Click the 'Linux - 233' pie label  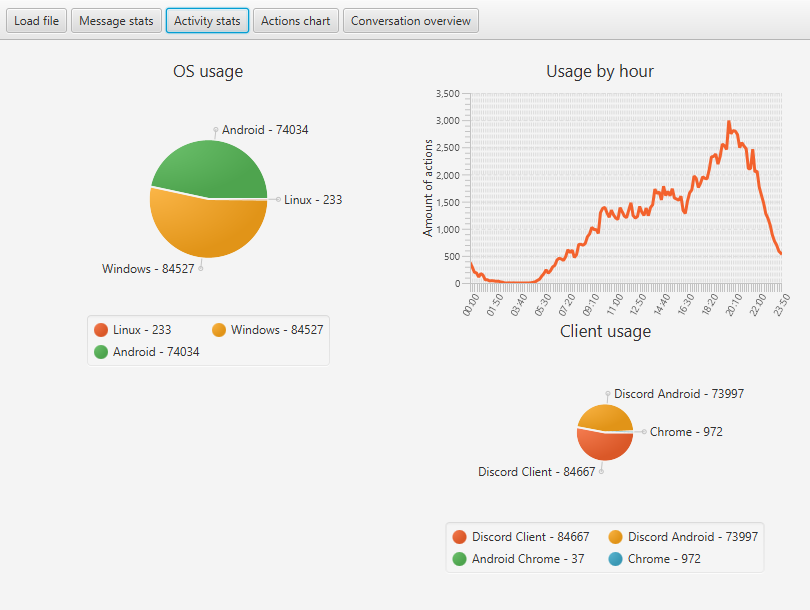pos(313,200)
